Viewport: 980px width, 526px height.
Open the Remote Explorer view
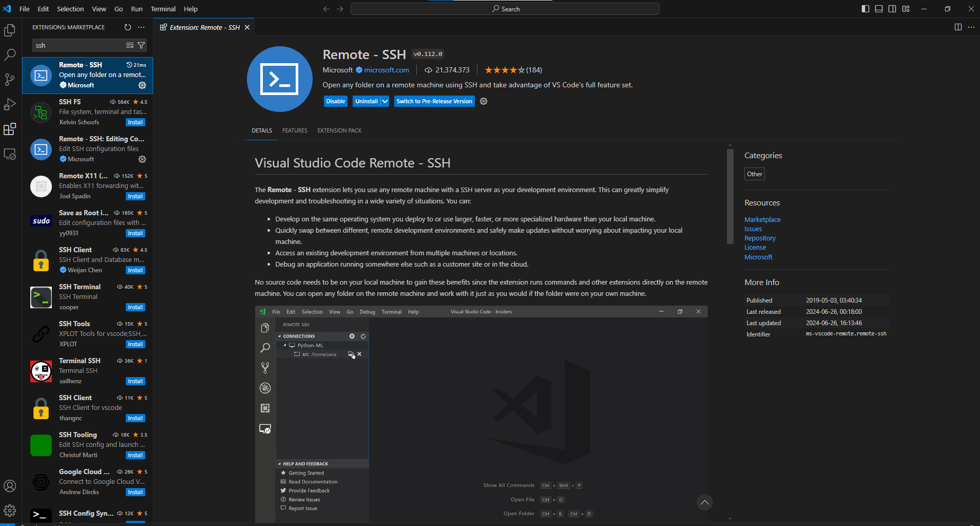click(10, 154)
